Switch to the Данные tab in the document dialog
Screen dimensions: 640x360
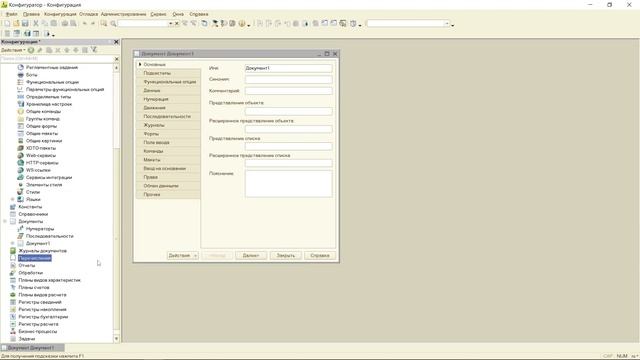click(x=168, y=90)
